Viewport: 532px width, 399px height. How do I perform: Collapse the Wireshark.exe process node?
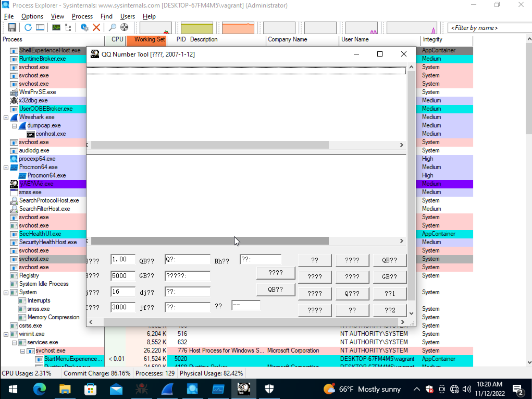(x=6, y=117)
